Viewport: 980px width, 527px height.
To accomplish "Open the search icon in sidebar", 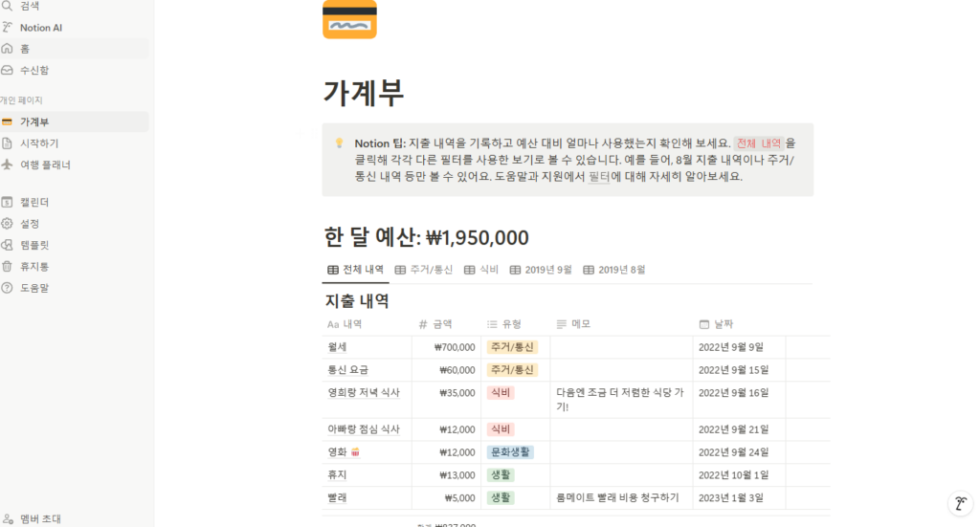I will pos(7,7).
